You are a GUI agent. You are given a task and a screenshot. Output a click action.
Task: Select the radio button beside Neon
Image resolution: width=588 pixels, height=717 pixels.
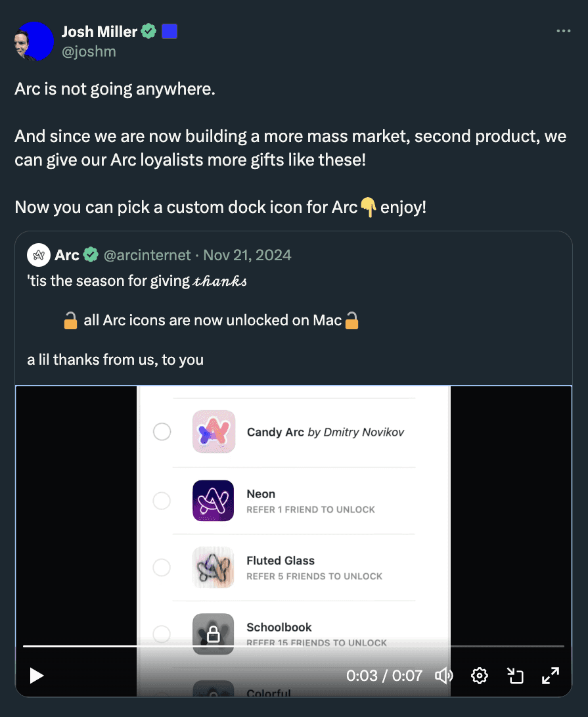(x=162, y=500)
